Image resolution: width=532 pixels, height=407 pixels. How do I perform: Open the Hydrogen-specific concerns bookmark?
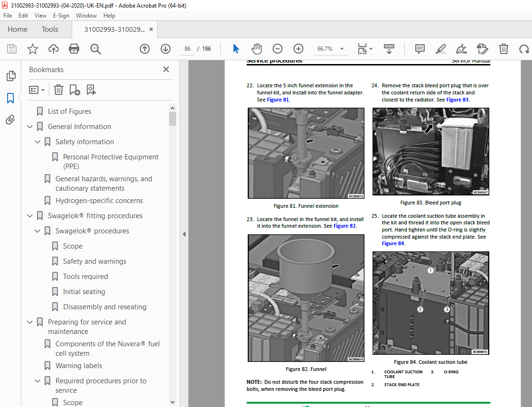click(99, 201)
